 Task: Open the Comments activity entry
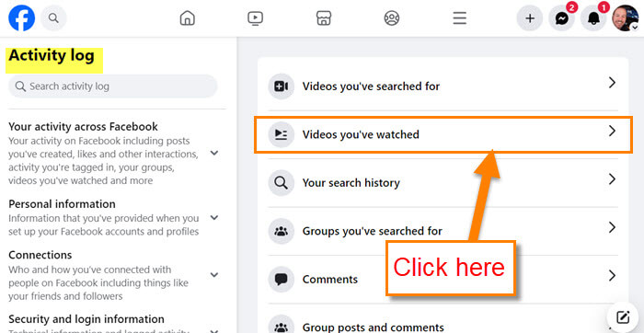point(443,280)
